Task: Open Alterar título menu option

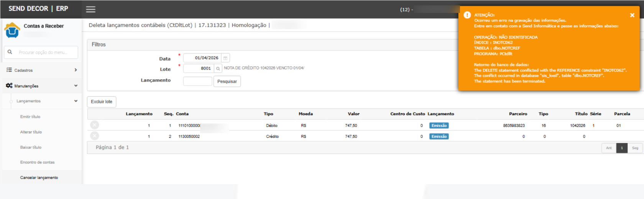Action: [x=31, y=132]
